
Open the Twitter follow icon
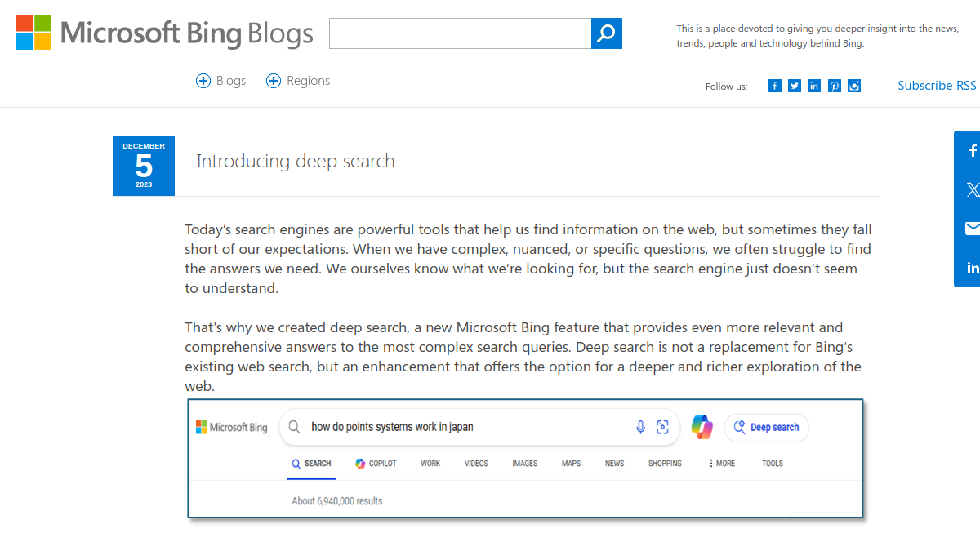pos(795,86)
